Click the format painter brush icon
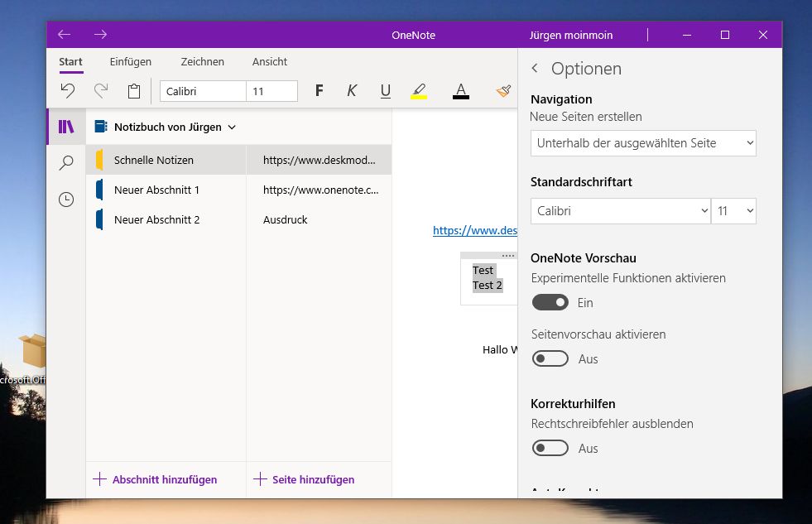The image size is (812, 524). (503, 91)
